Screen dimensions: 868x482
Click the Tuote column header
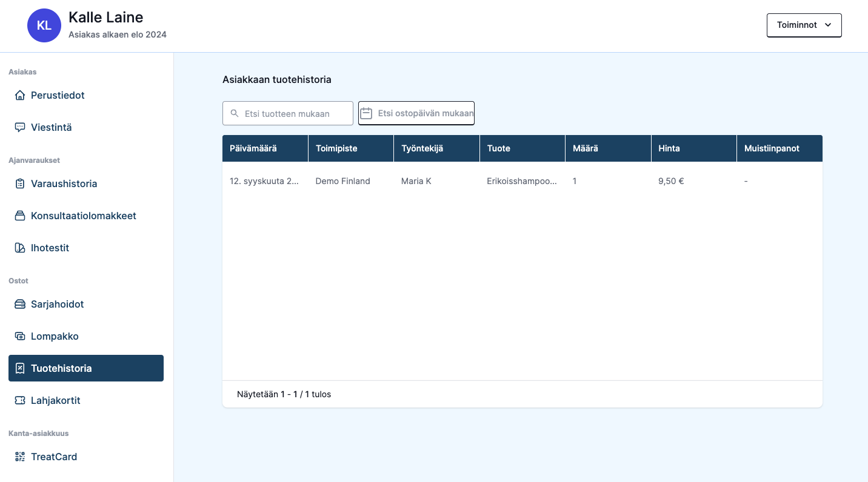click(x=522, y=148)
